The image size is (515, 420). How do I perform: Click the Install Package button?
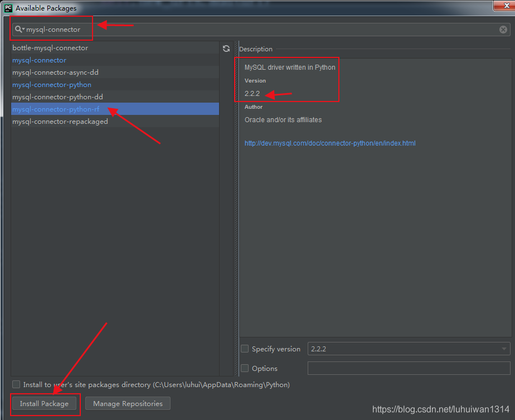click(x=44, y=403)
